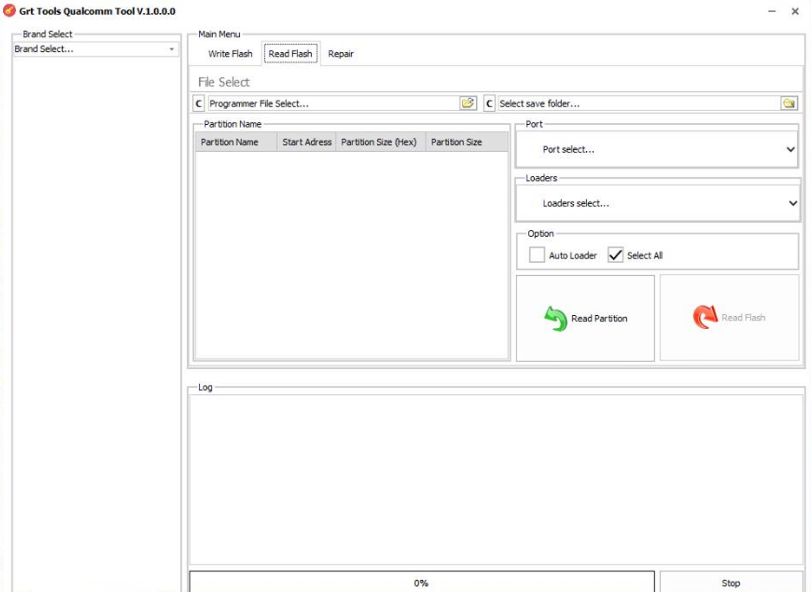Open the Repair tab
The height and width of the screenshot is (592, 811).
[x=341, y=54]
